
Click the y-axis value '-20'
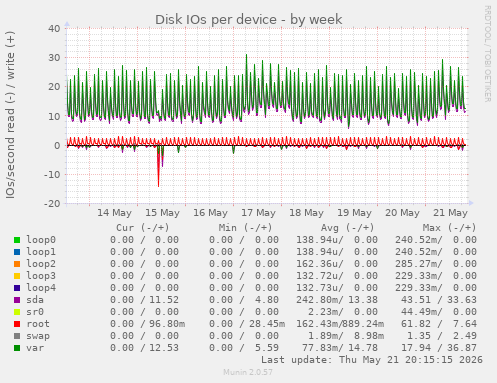point(52,203)
